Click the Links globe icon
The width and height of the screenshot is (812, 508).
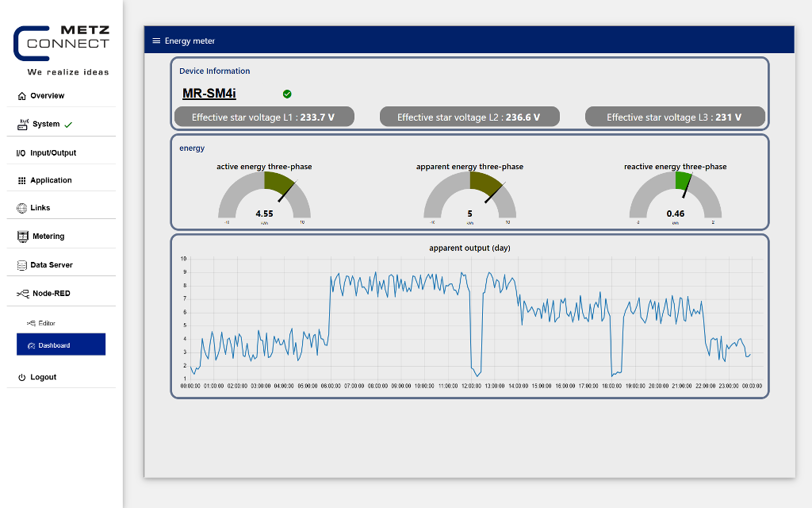[21, 208]
